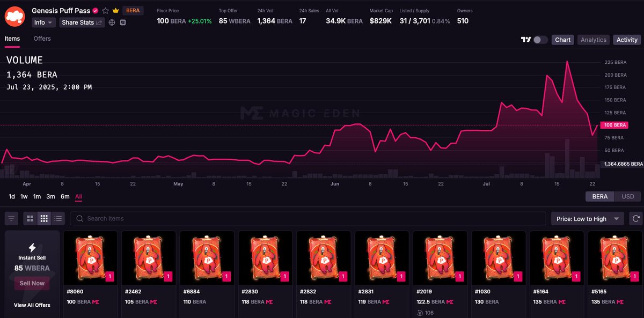Click into the Search items field
The width and height of the screenshot is (644, 318).
(x=308, y=218)
